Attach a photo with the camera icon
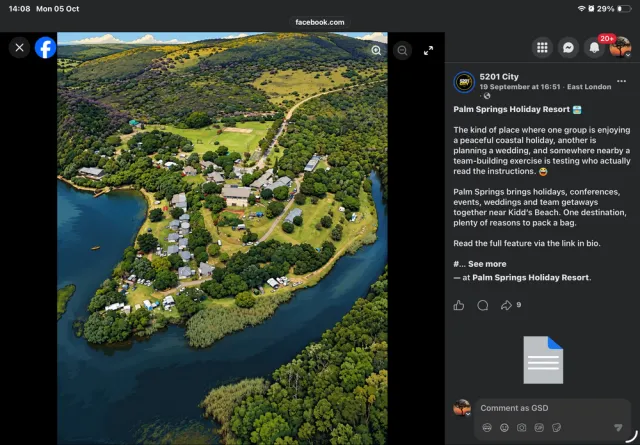Screen dimensions: 640x445 click(522, 427)
